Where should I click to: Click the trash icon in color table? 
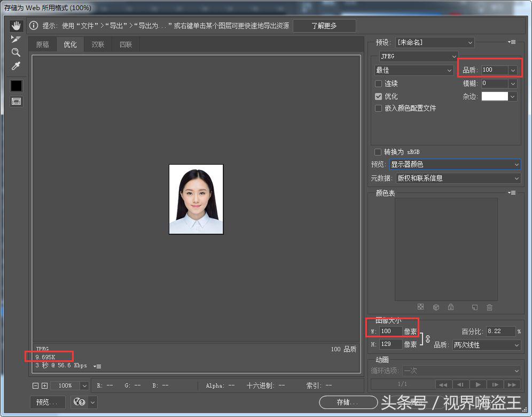pos(489,307)
